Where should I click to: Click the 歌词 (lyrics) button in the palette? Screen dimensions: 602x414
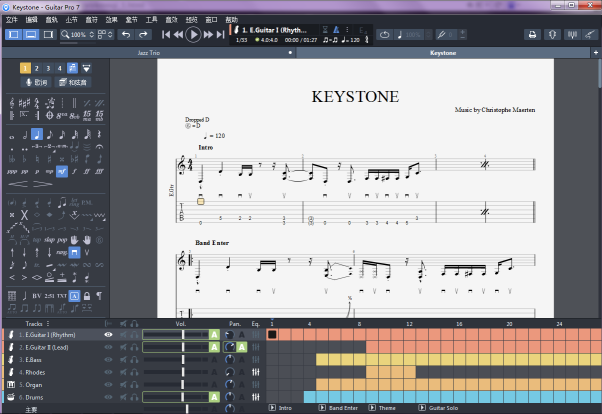click(35, 83)
